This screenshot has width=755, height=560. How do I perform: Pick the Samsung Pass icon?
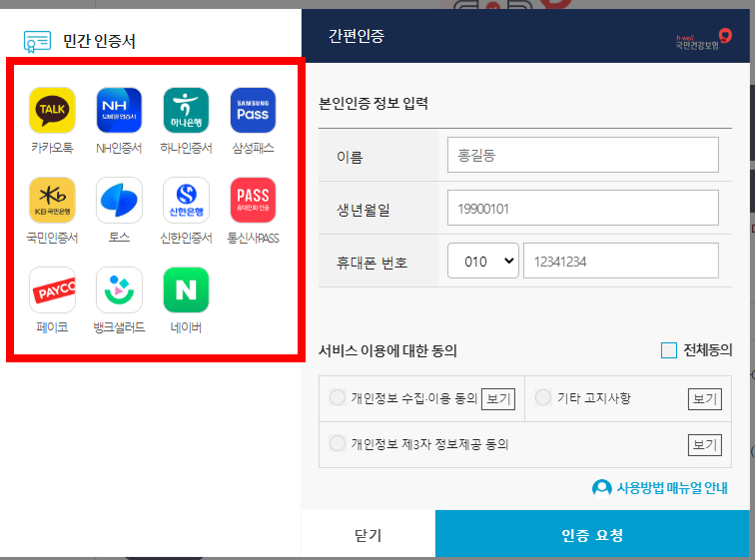(x=253, y=110)
